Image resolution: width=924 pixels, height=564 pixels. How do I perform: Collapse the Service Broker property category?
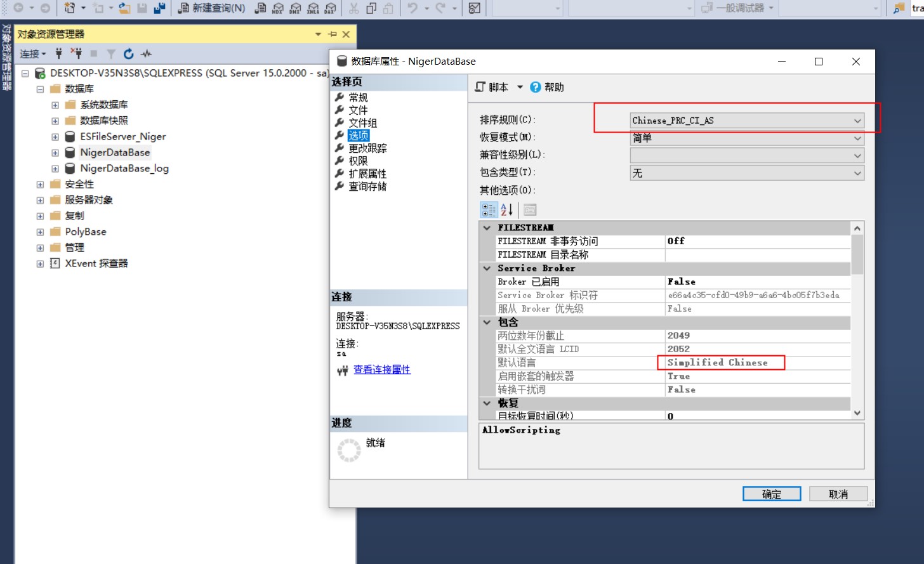[487, 268]
